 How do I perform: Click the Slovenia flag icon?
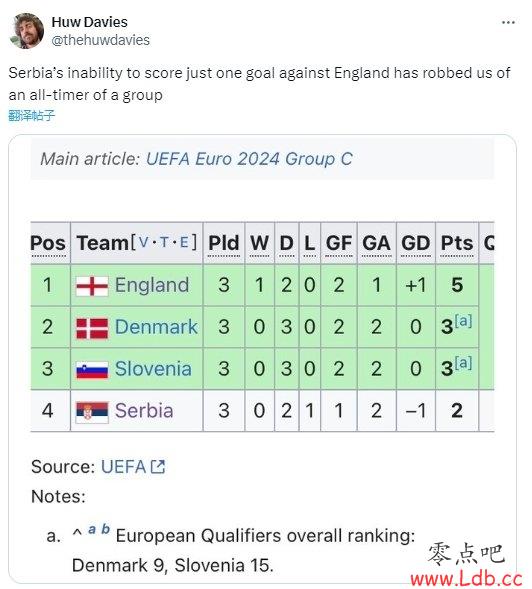click(92, 370)
